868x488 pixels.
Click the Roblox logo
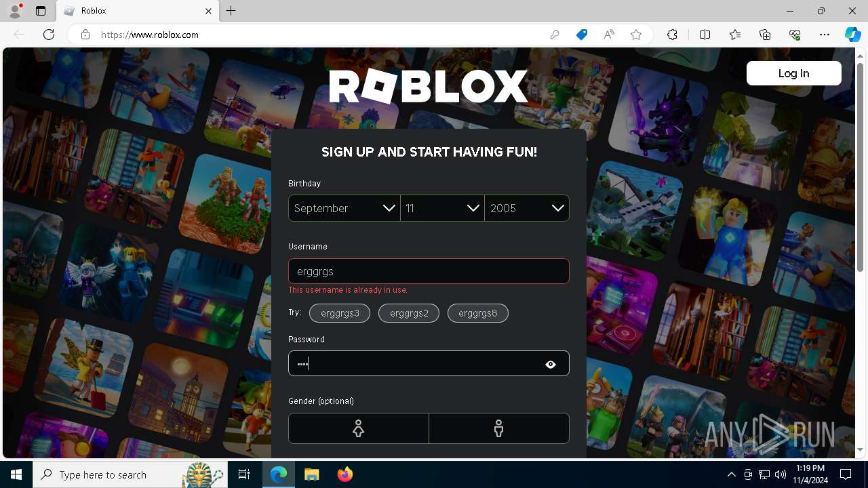(x=429, y=87)
